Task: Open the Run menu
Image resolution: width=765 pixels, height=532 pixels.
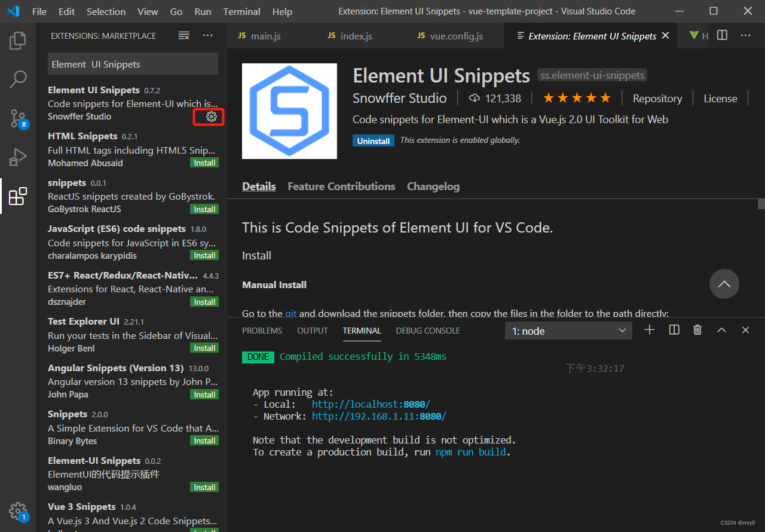Action: tap(203, 11)
